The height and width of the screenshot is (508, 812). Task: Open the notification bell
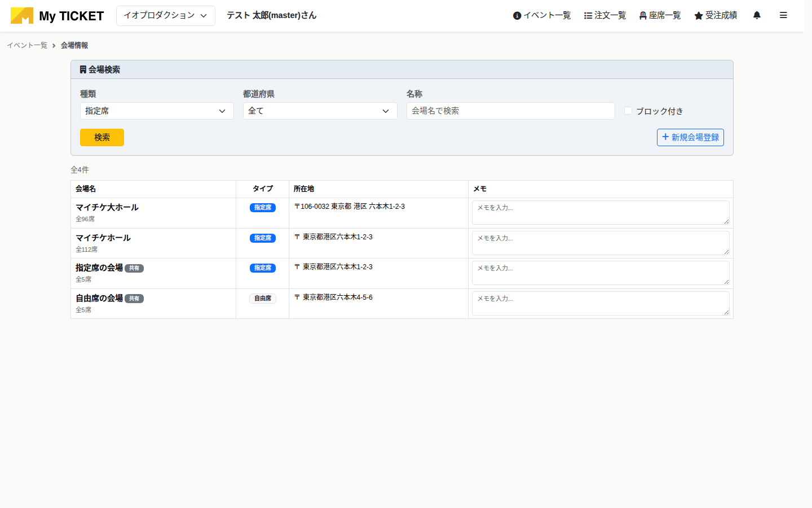[757, 15]
